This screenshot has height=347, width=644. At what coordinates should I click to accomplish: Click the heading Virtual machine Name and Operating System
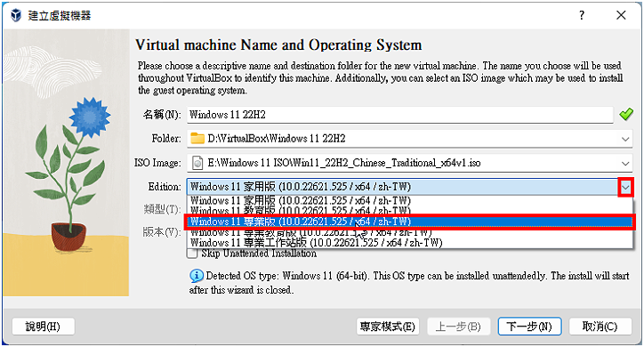[278, 44]
